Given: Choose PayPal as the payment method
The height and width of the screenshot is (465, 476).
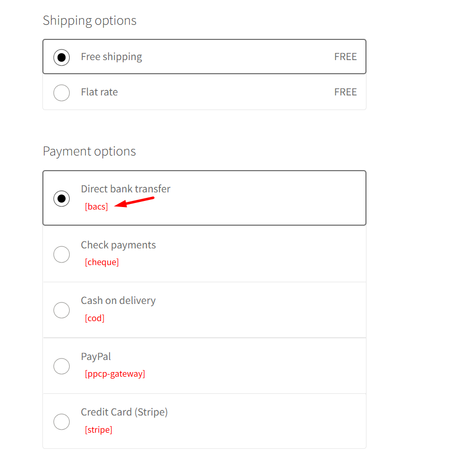Looking at the screenshot, I should pos(61,366).
